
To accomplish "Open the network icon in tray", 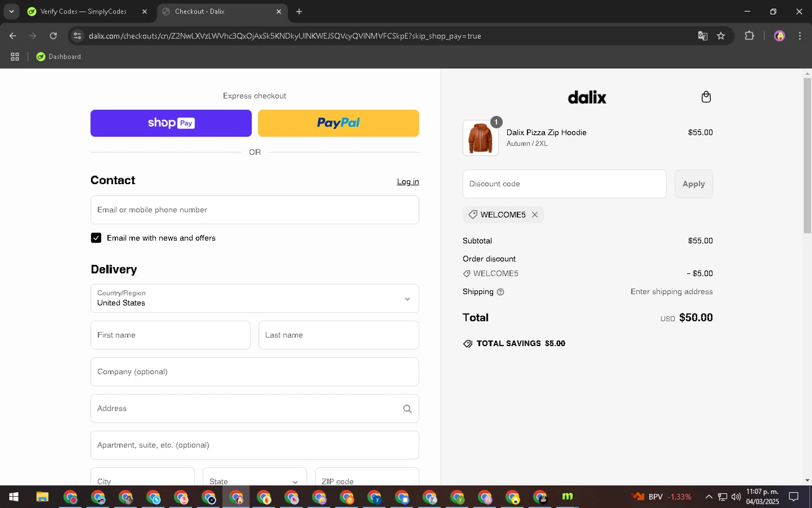I will (723, 497).
